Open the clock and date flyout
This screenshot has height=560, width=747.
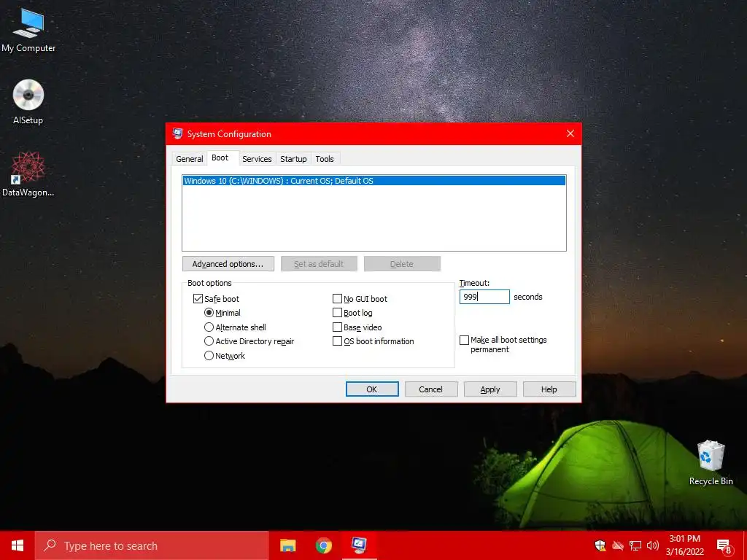pos(684,545)
